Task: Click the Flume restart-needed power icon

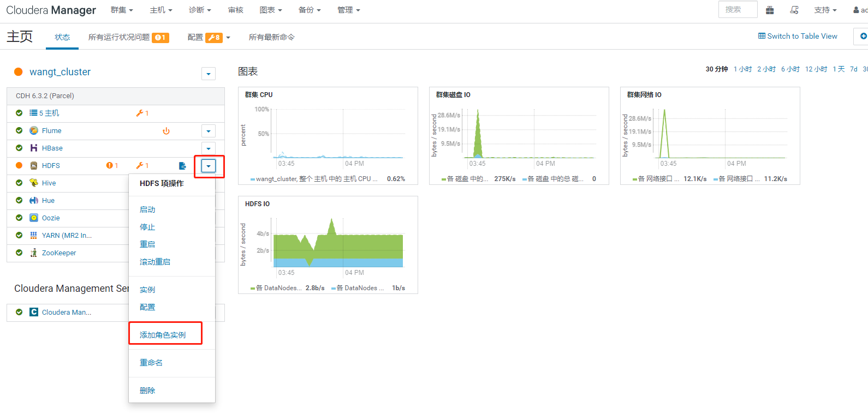Action: point(167,131)
